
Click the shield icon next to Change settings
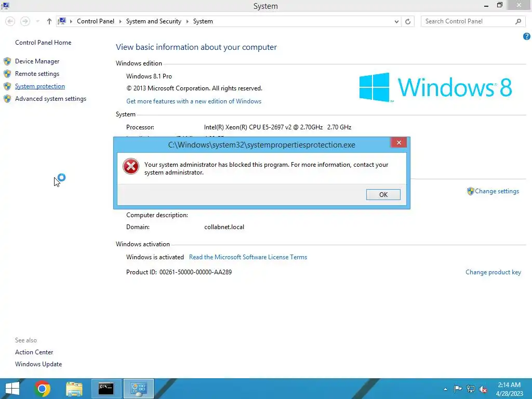coord(470,191)
